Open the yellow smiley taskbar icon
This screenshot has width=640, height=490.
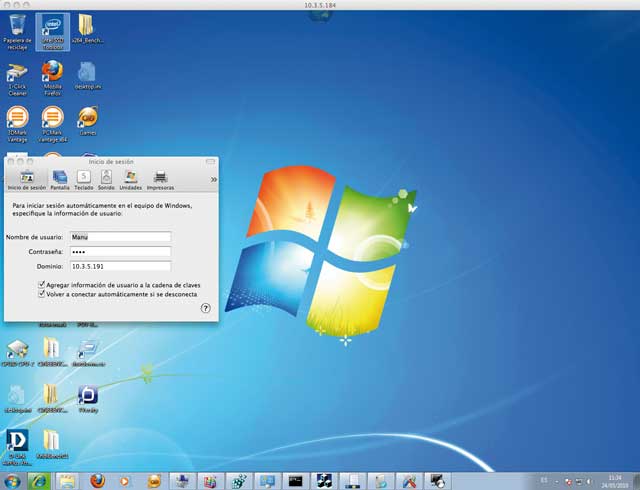click(153, 481)
